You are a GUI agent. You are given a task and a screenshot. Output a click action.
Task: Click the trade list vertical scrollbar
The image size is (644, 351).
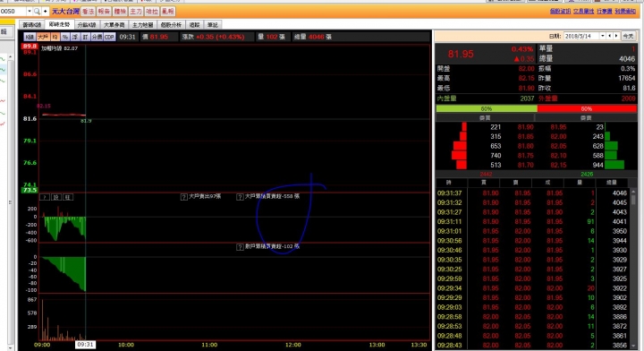pyautogui.click(x=633, y=268)
